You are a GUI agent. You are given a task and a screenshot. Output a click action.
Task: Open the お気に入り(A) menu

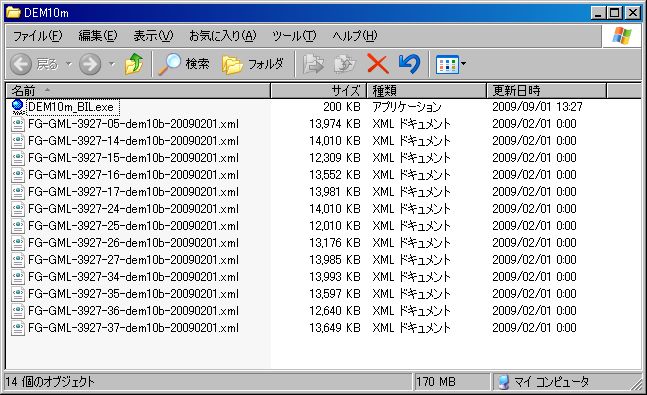click(x=222, y=36)
